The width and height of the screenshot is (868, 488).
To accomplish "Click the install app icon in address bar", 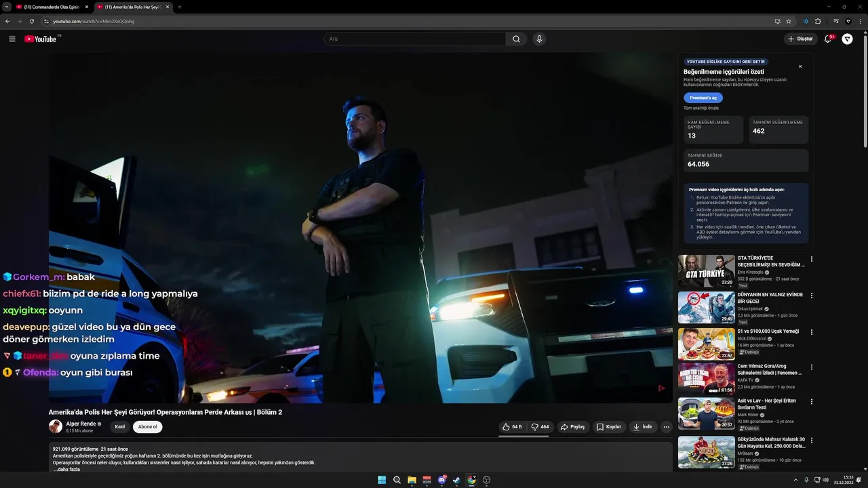I will point(777,21).
